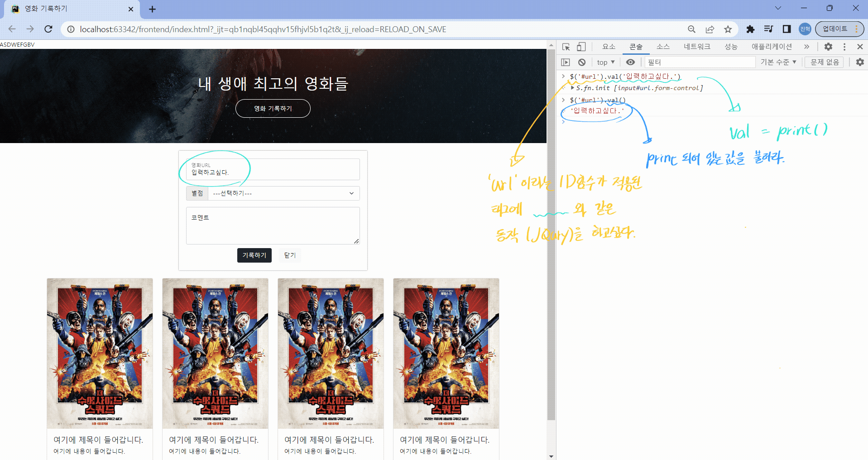Click ASDWEFGBV text at page top
The image size is (868, 460).
(17, 44)
